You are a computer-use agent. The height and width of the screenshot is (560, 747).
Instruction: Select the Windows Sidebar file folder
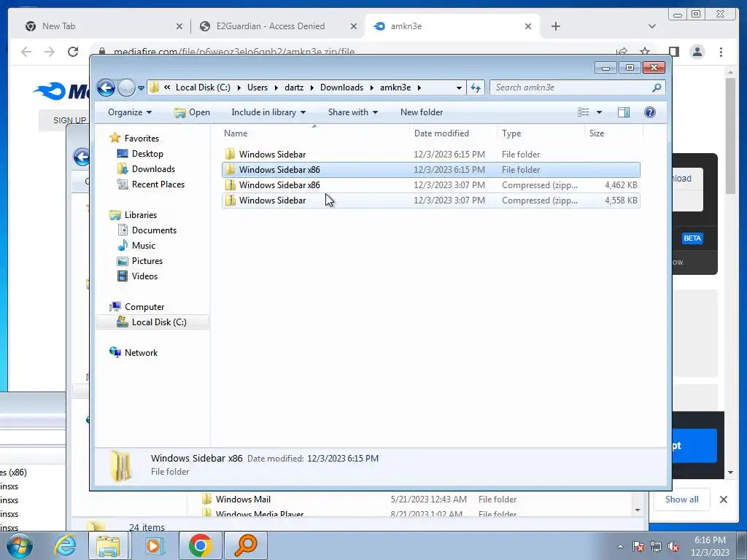[x=430, y=155]
